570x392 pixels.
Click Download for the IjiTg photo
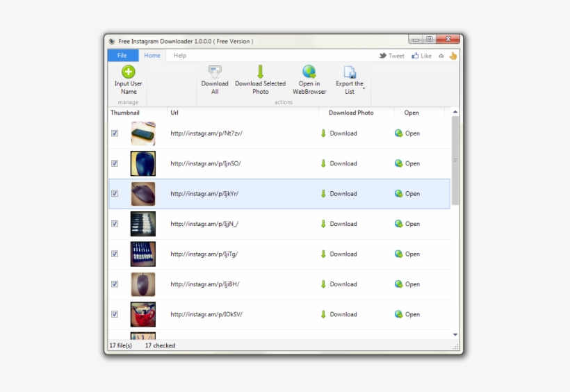[339, 254]
